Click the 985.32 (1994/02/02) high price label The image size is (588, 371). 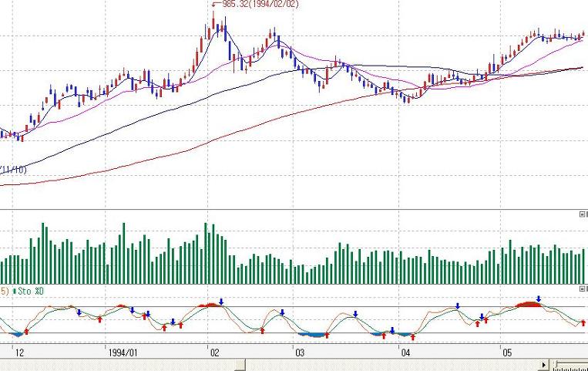[260, 4]
